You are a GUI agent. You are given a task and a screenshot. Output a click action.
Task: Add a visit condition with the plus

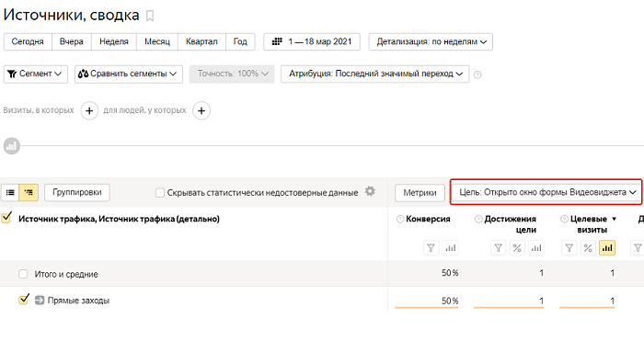(89, 111)
